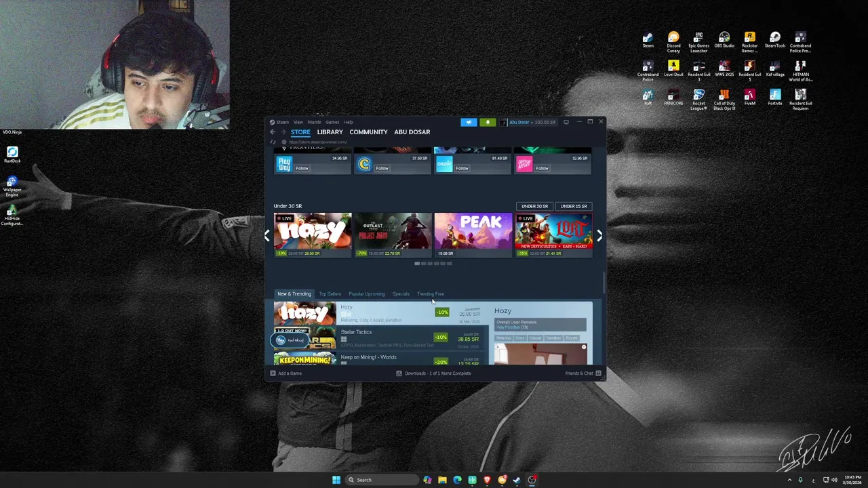Viewport: 868px width, 488px height.
Task: Open the Stellar Tactics list row
Action: click(380, 338)
